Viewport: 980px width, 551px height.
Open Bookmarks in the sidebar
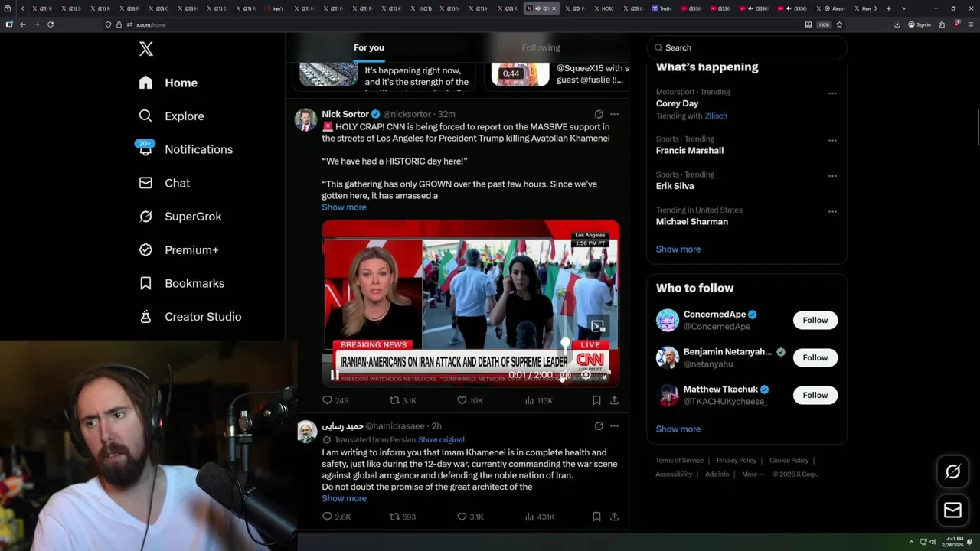[182, 283]
